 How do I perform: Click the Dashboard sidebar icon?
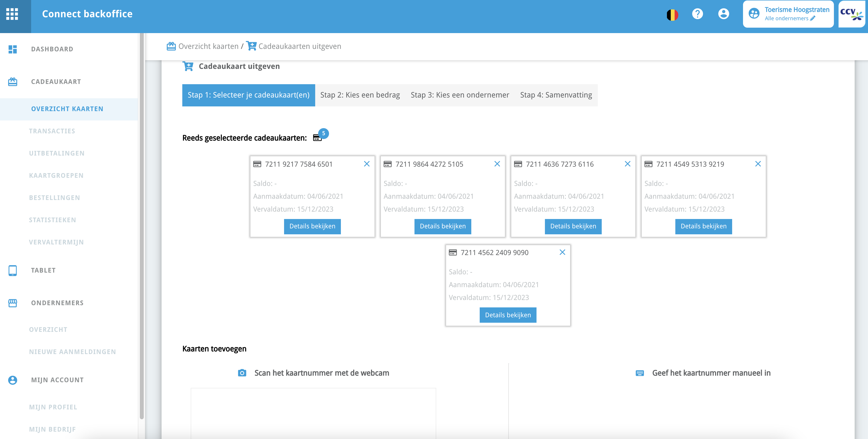(x=13, y=49)
